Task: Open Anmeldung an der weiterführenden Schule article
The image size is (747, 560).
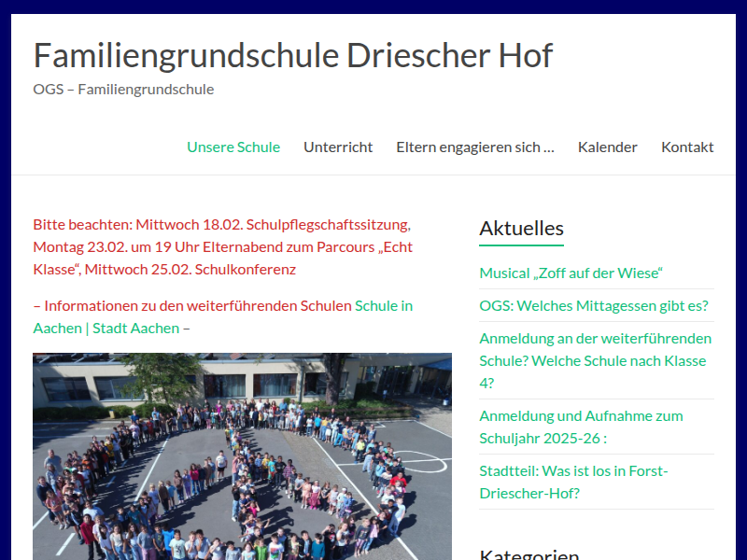Action: 595,360
